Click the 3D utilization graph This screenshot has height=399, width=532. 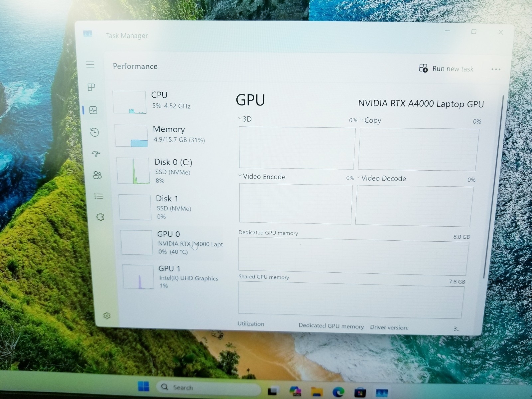pyautogui.click(x=297, y=148)
